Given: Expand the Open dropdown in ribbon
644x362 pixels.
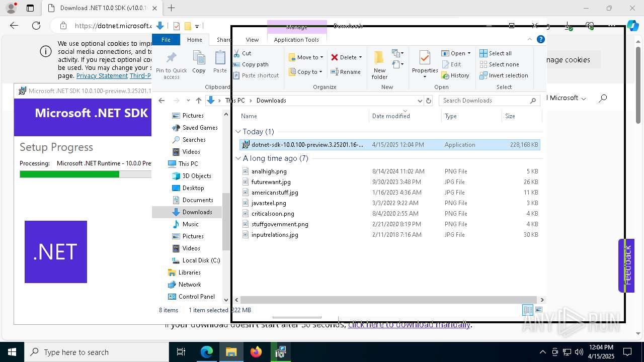Looking at the screenshot, I should 456,53.
